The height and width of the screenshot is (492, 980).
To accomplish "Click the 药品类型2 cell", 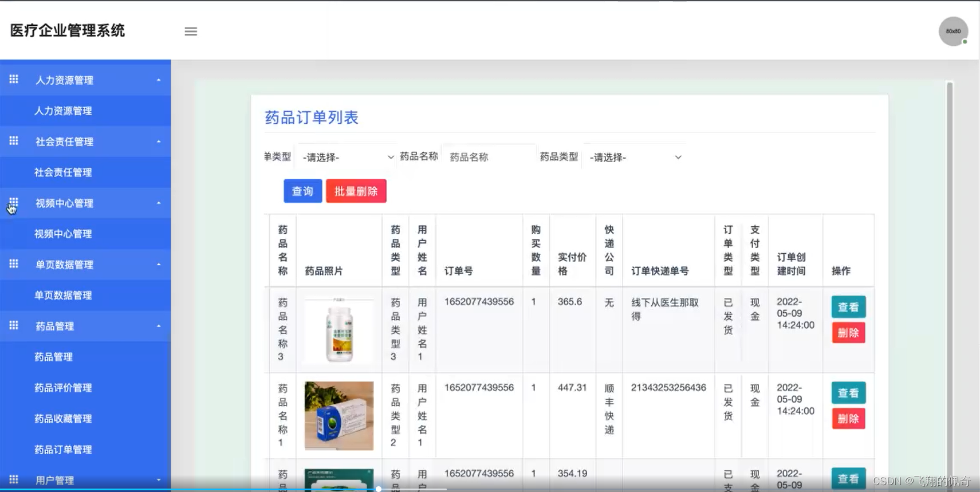I will coord(395,415).
